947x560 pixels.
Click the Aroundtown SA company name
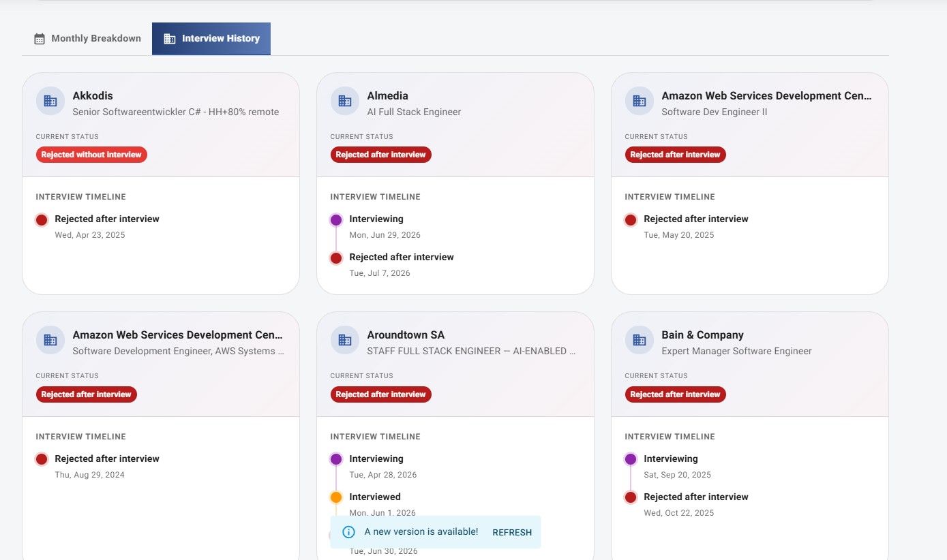point(406,335)
